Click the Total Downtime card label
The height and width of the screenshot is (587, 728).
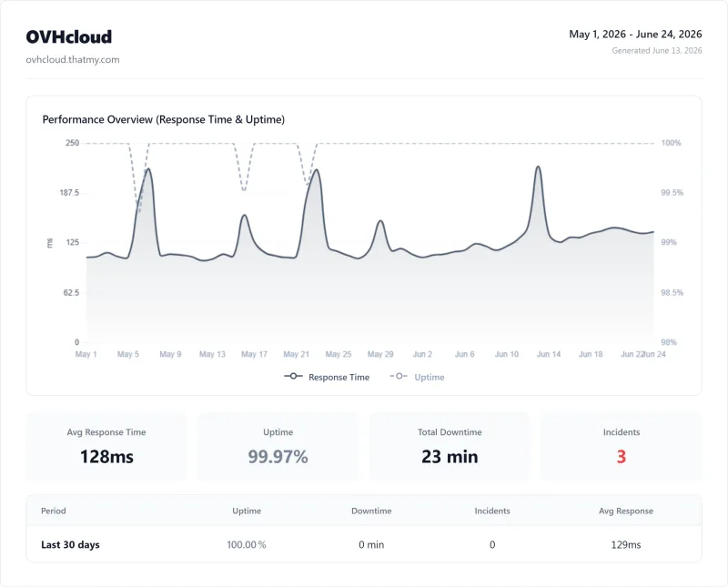pos(450,432)
